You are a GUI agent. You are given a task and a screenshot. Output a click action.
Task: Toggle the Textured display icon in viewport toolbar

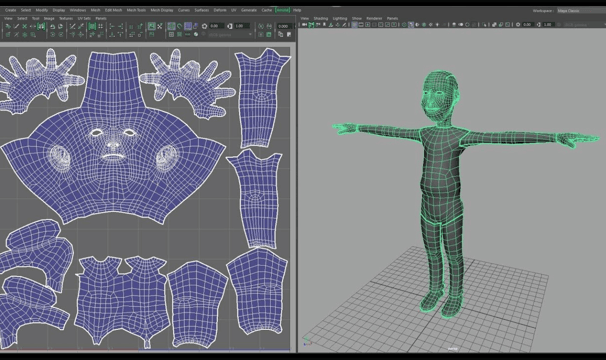(x=424, y=24)
